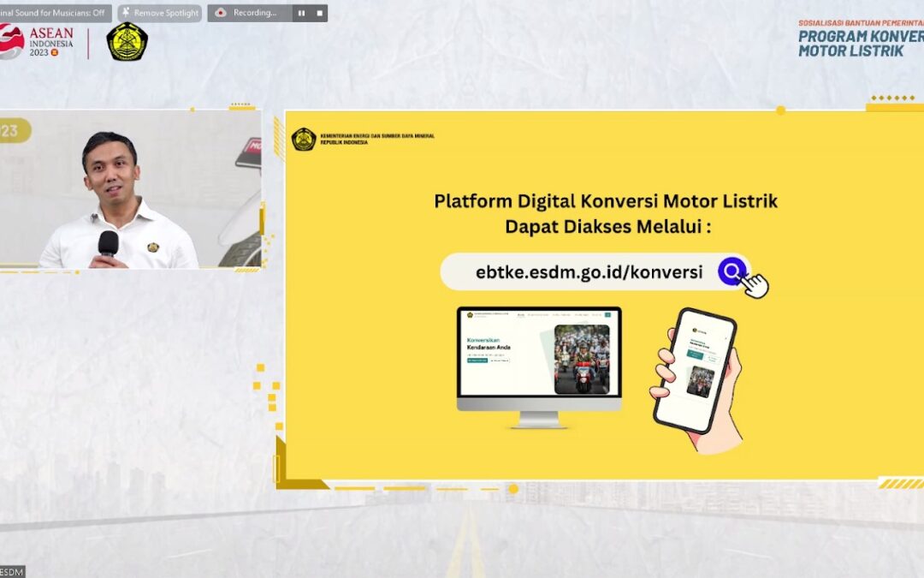Image resolution: width=924 pixels, height=578 pixels.
Task: Select the speaker's spotlight video thumbnail
Action: pyautogui.click(x=130, y=189)
